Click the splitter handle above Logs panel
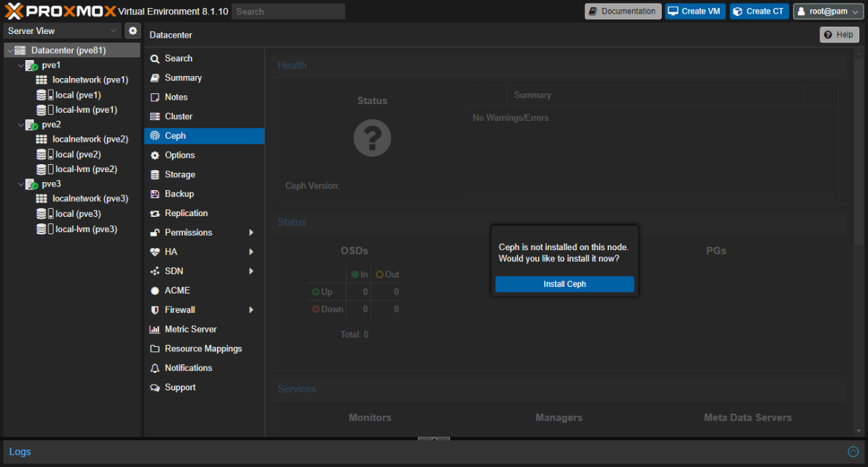This screenshot has height=467, width=868. [434, 438]
